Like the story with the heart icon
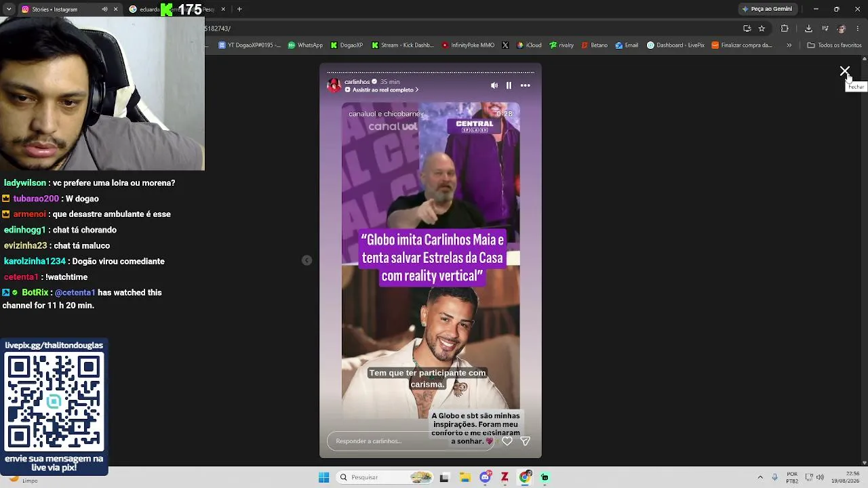The height and width of the screenshot is (488, 868). coord(507,441)
